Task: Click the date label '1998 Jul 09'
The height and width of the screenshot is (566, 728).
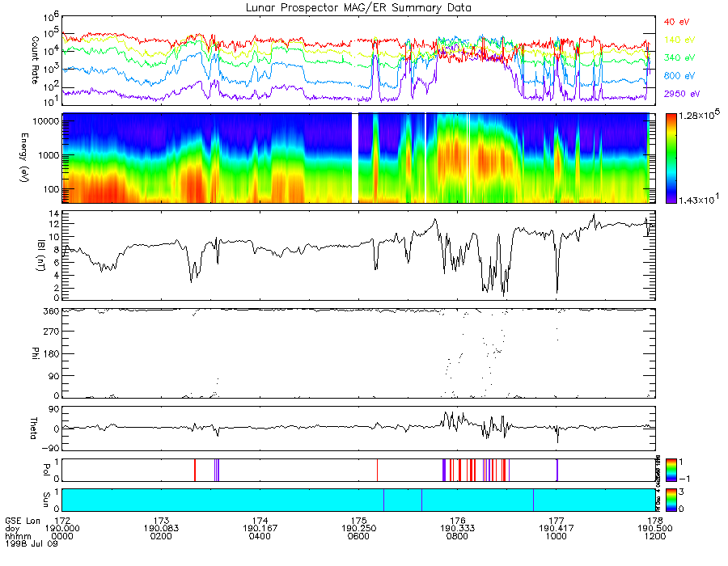Action: 32,543
